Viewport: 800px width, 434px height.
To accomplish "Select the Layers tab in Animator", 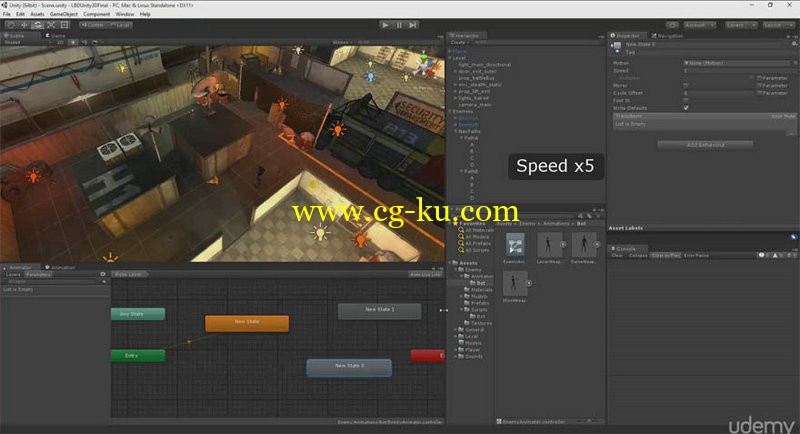I will point(13,274).
